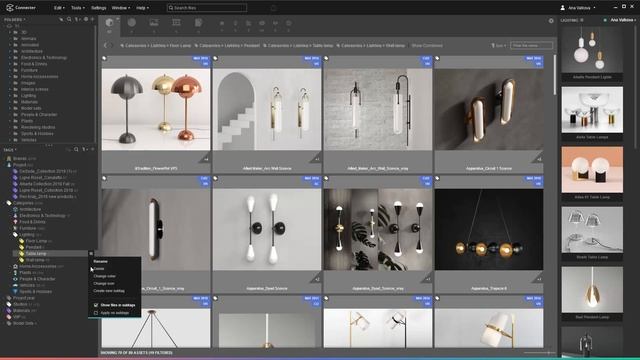Select the Home Accessories tag
This screenshot has height=360, width=640.
pos(38,266)
